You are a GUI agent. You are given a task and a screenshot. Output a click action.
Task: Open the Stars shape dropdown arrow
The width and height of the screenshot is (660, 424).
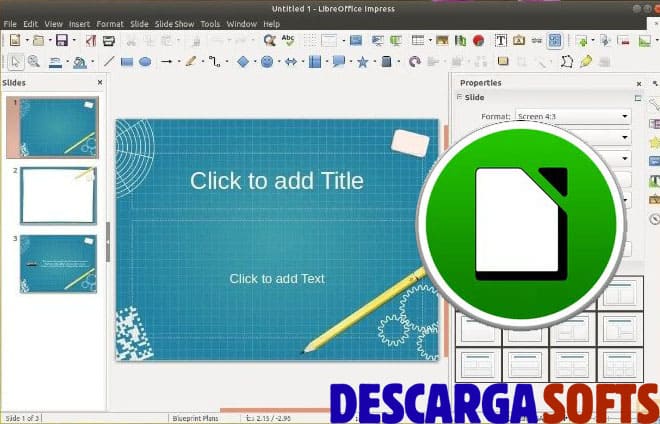pos(375,62)
